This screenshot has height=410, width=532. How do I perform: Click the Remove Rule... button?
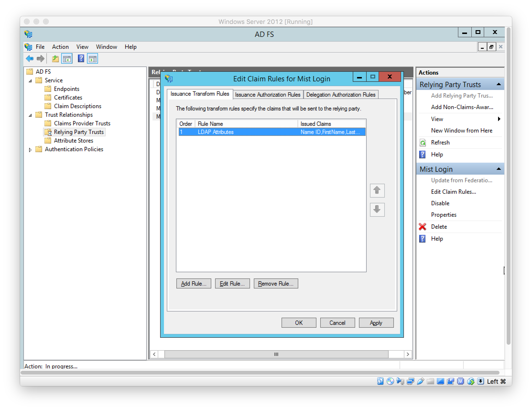pyautogui.click(x=276, y=283)
